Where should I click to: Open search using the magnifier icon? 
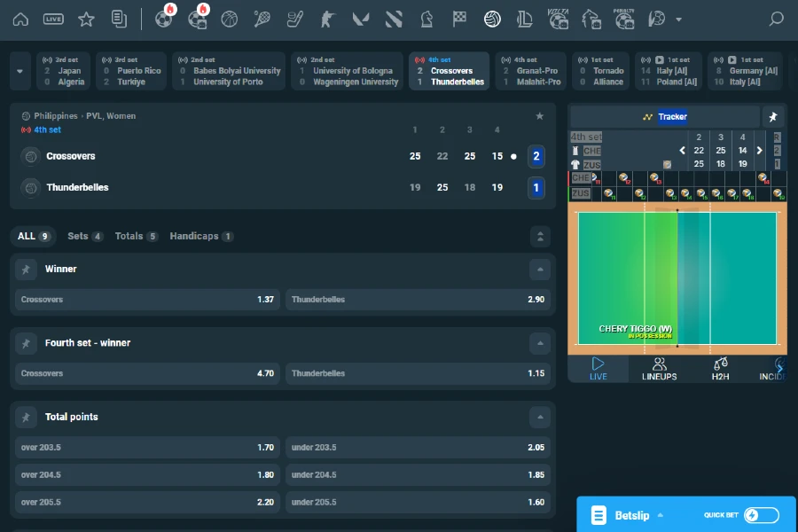tap(777, 19)
